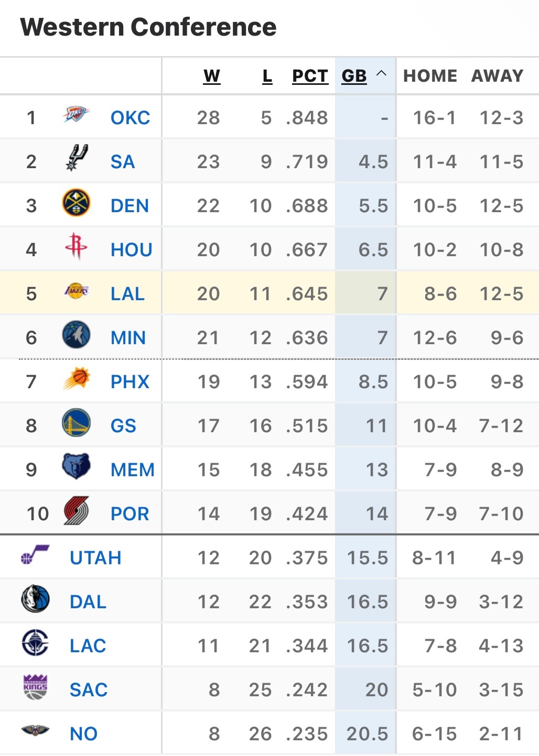
Task: Open the UTAH team link
Action: [95, 558]
